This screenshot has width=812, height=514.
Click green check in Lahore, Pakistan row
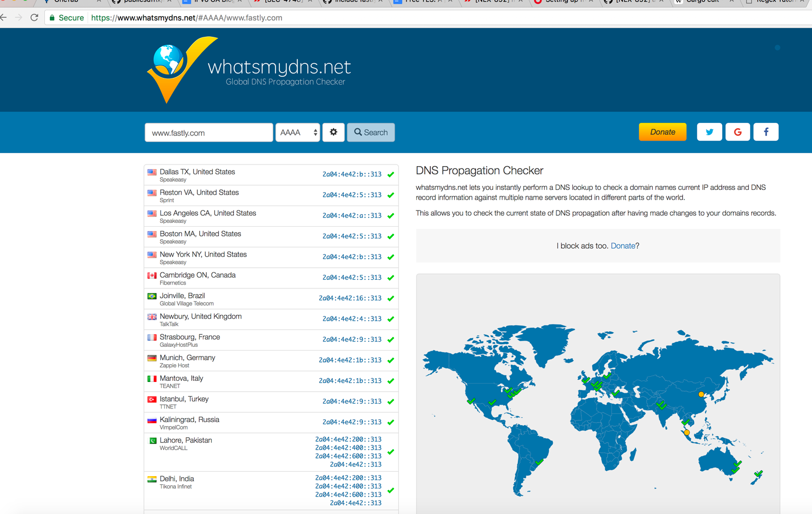click(x=391, y=452)
